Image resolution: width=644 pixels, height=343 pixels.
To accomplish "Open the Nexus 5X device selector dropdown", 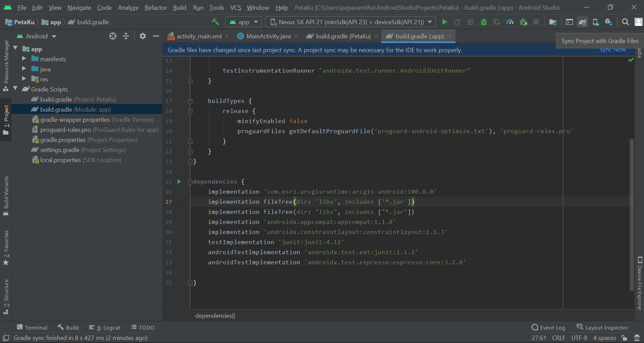I will (x=351, y=22).
